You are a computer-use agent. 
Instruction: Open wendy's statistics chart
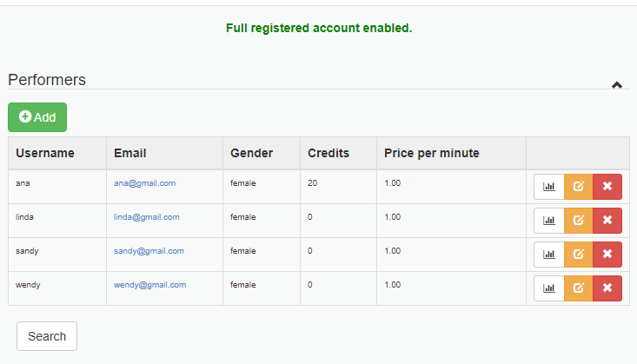(549, 288)
